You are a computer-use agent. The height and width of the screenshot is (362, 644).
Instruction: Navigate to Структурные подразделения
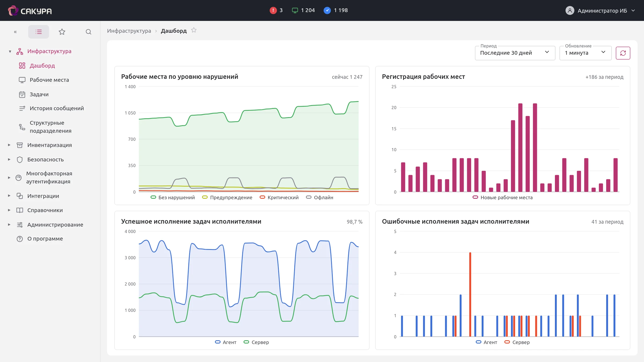click(51, 127)
